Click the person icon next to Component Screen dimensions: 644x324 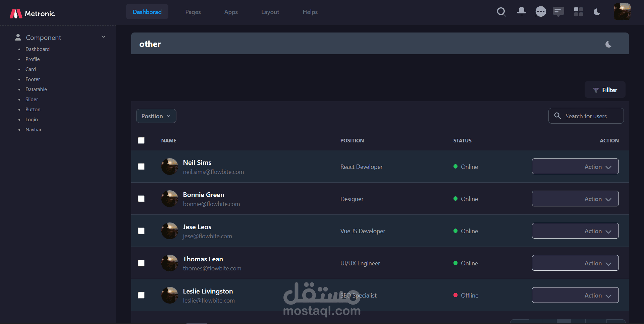(x=18, y=37)
